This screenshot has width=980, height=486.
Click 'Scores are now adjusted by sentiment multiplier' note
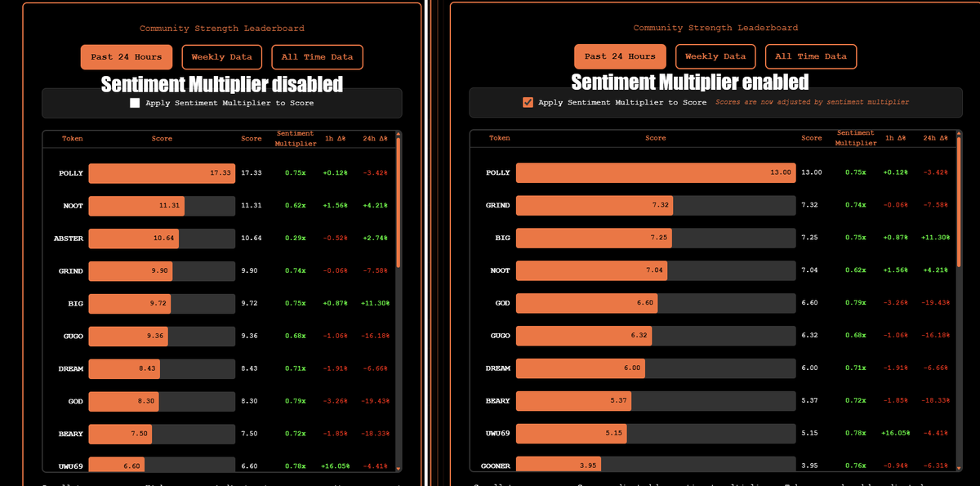pos(812,102)
